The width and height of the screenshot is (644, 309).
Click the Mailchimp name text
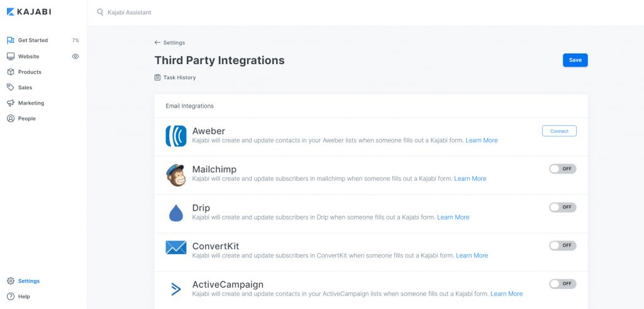pyautogui.click(x=214, y=169)
